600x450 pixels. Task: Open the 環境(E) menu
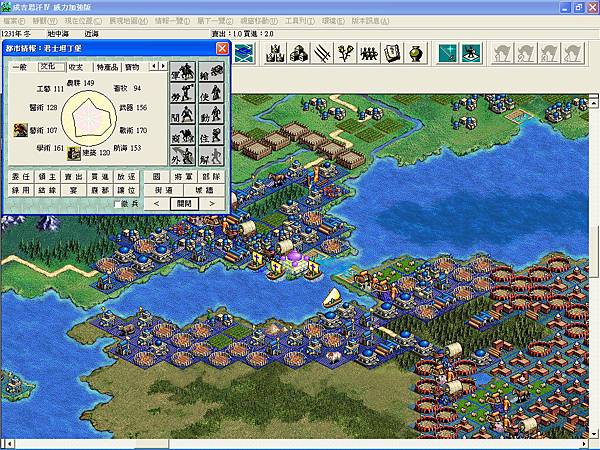(333, 21)
